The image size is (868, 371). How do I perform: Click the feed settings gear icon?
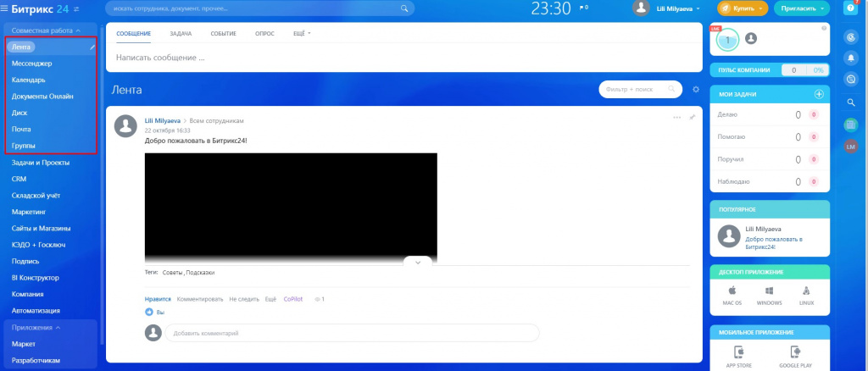(x=696, y=90)
